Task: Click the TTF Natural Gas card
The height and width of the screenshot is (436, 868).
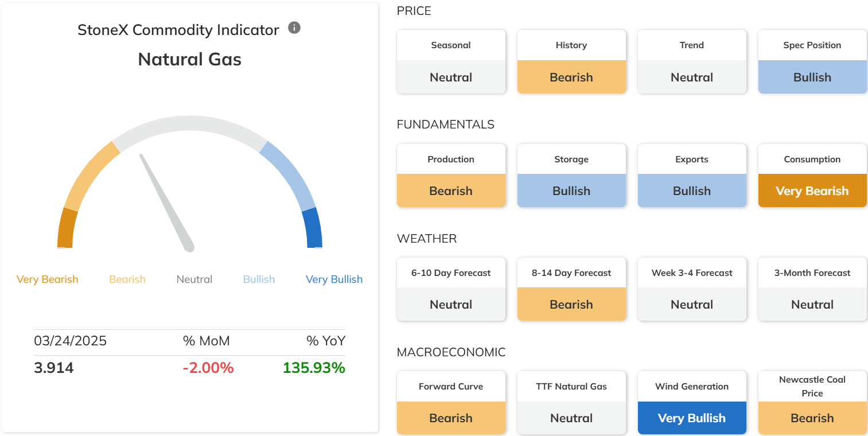Action: [571, 403]
